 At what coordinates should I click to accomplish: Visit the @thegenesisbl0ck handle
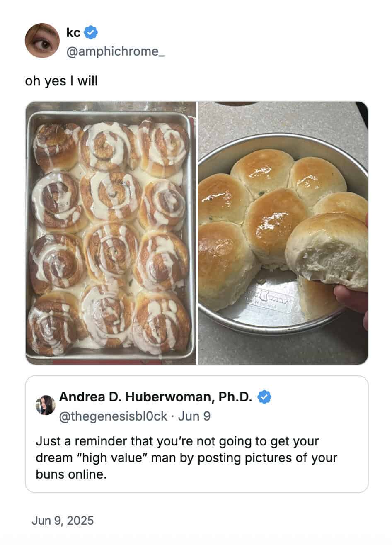click(114, 416)
